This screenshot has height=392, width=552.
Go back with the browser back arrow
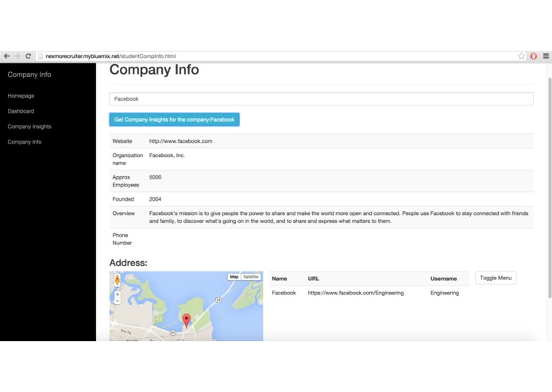(x=6, y=56)
